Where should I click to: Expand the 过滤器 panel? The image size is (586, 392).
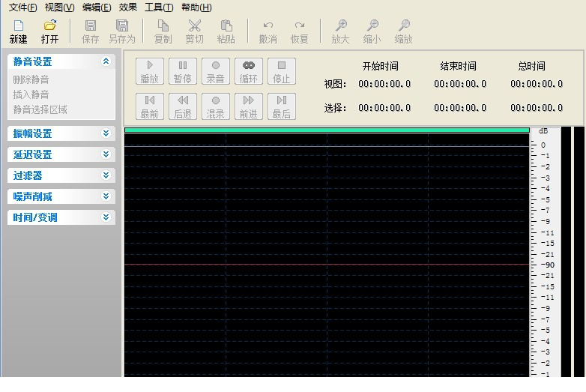pos(61,175)
